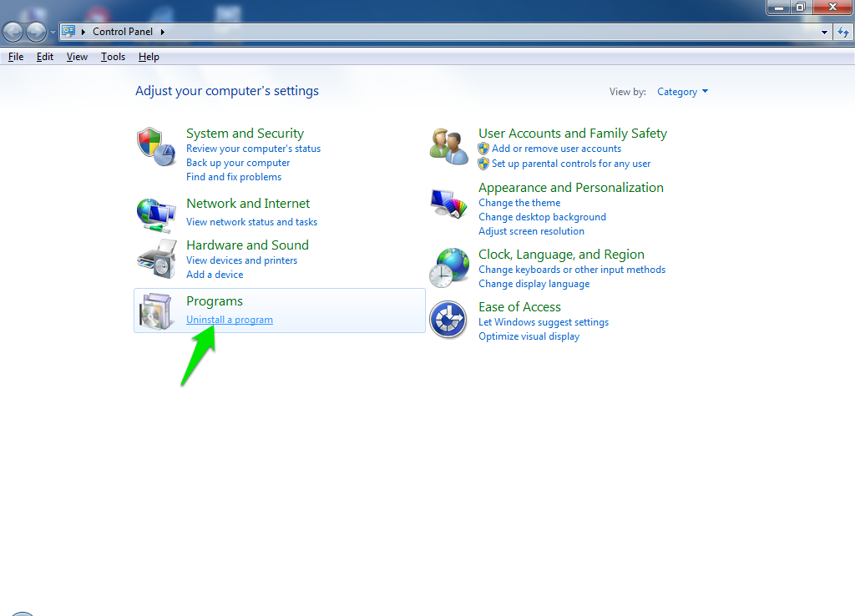Click Change the theme link
This screenshot has width=855, height=616.
tap(519, 203)
